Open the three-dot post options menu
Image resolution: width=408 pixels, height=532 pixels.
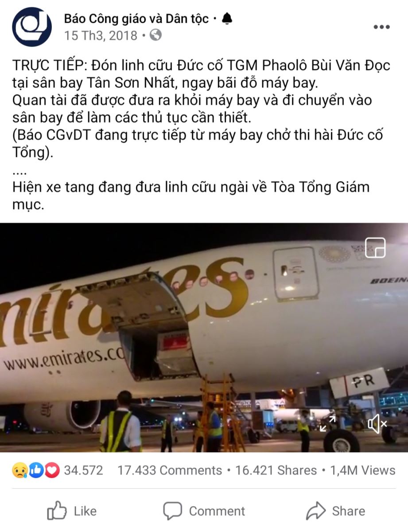tap(381, 27)
